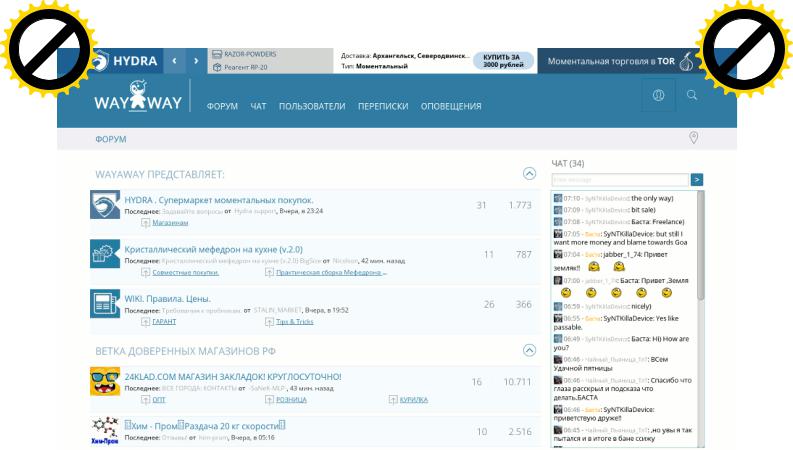This screenshot has height=450, width=793.
Task: Click the RAZOR-POWDERS banner label
Action: pos(250,54)
